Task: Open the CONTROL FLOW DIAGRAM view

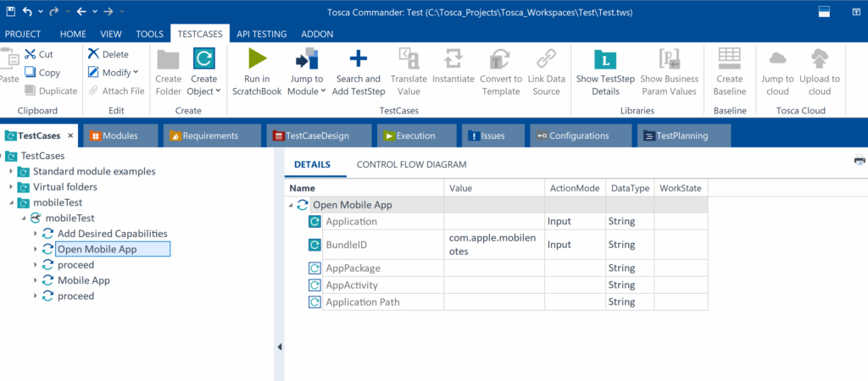Action: pyautogui.click(x=411, y=164)
